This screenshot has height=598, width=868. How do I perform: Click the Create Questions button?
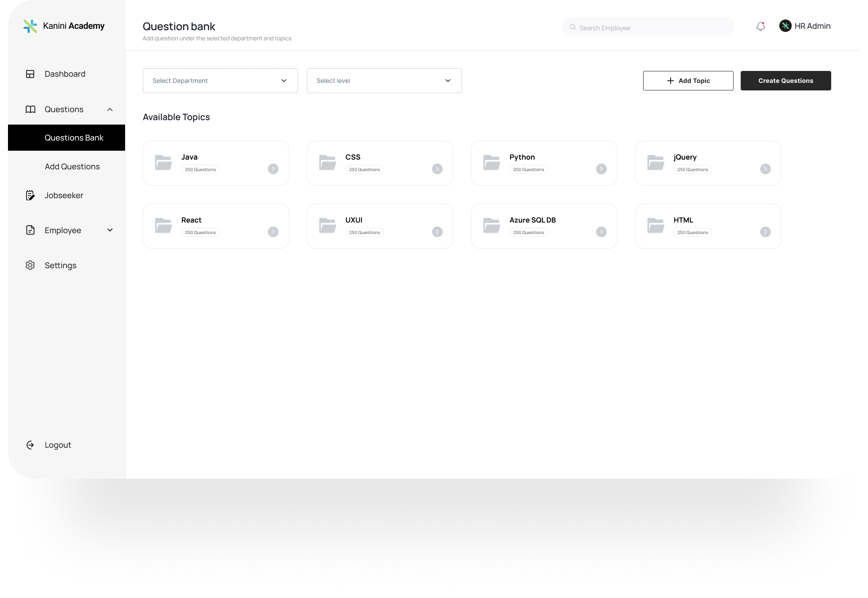click(786, 81)
